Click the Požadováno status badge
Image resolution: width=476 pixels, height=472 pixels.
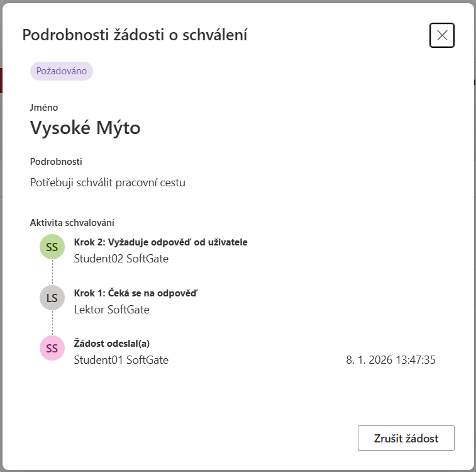tap(62, 71)
